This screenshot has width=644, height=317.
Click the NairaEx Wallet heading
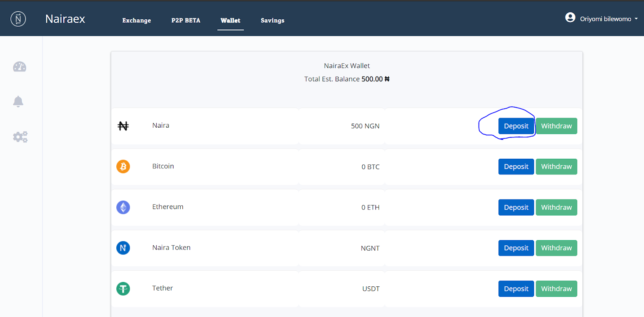coord(347,66)
